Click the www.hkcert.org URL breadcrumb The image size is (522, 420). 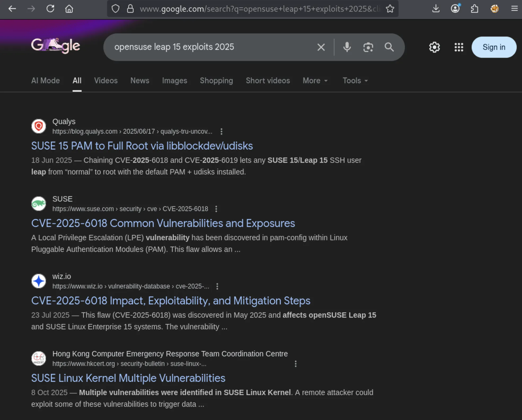[x=129, y=364]
